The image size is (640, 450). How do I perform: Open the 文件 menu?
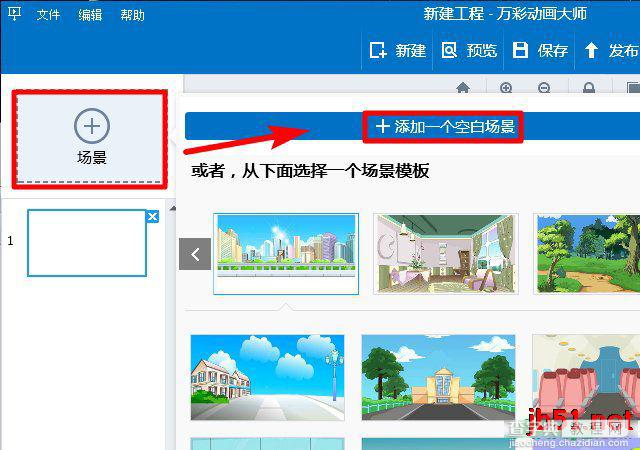pyautogui.click(x=48, y=15)
